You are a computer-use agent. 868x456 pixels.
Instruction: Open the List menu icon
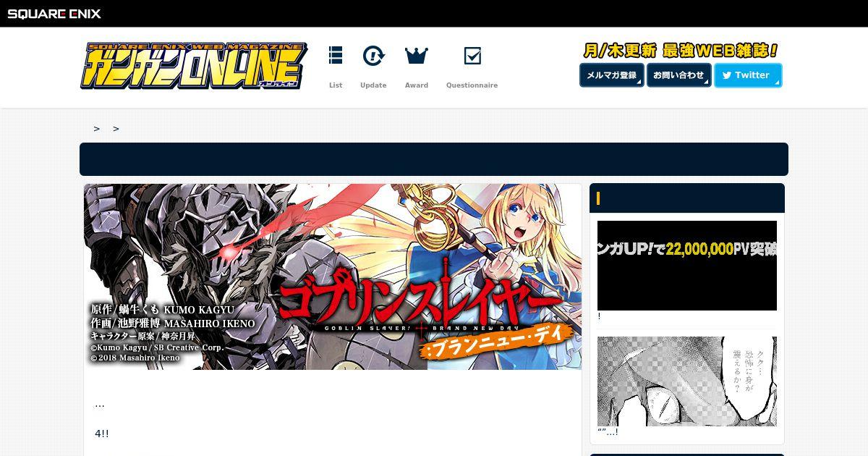336,56
